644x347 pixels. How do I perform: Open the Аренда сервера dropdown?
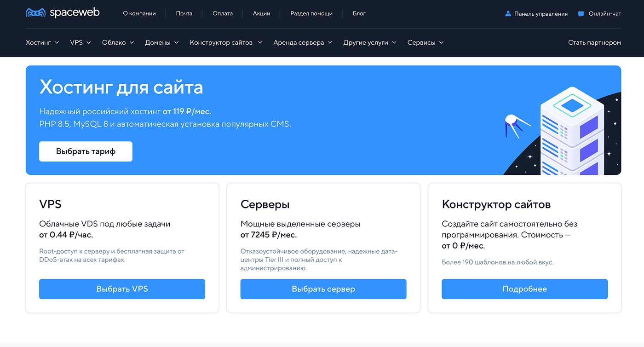[303, 42]
